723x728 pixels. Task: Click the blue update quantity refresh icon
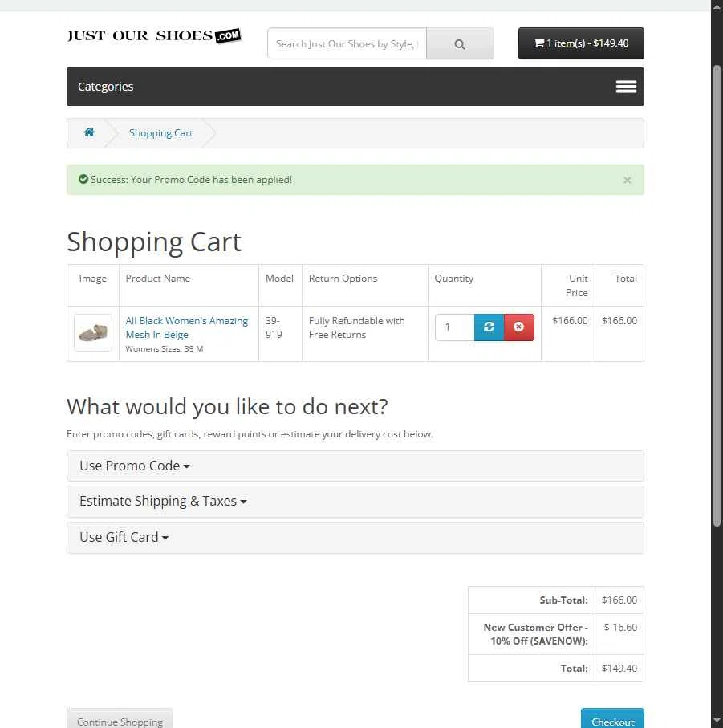489,327
